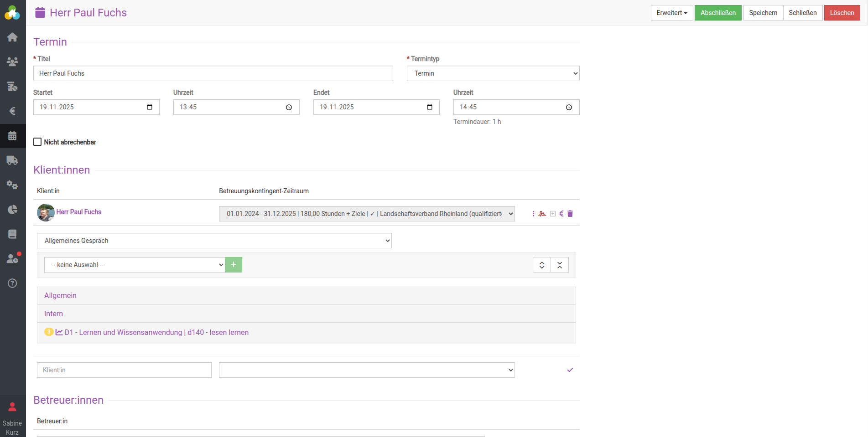
Task: Click the euro icon in client row
Action: point(561,214)
